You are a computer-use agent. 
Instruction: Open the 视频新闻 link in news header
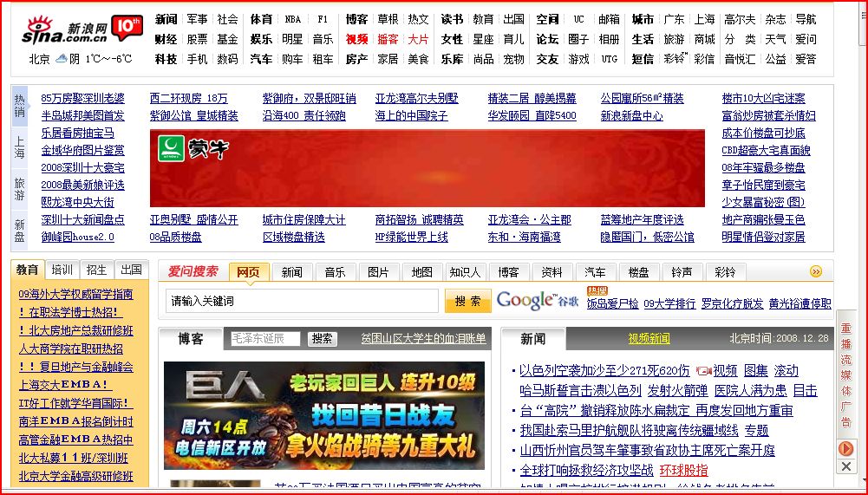coord(649,338)
